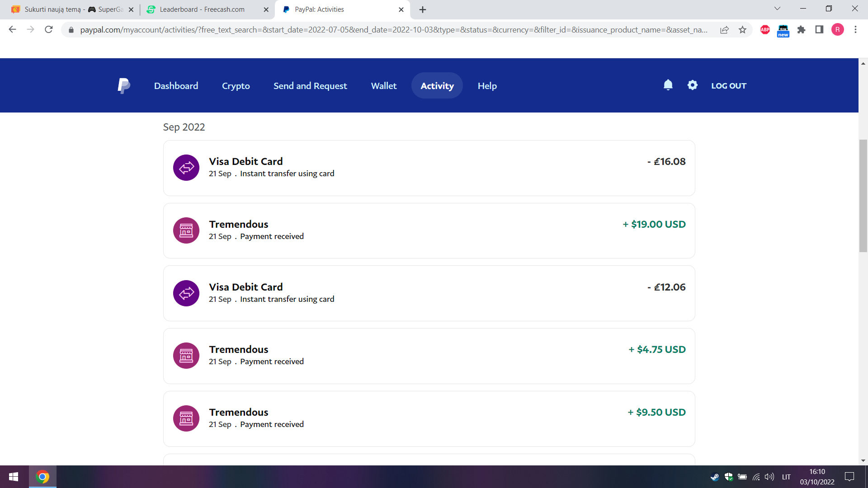The width and height of the screenshot is (868, 488).
Task: Open the Wallet menu item
Action: (x=384, y=85)
